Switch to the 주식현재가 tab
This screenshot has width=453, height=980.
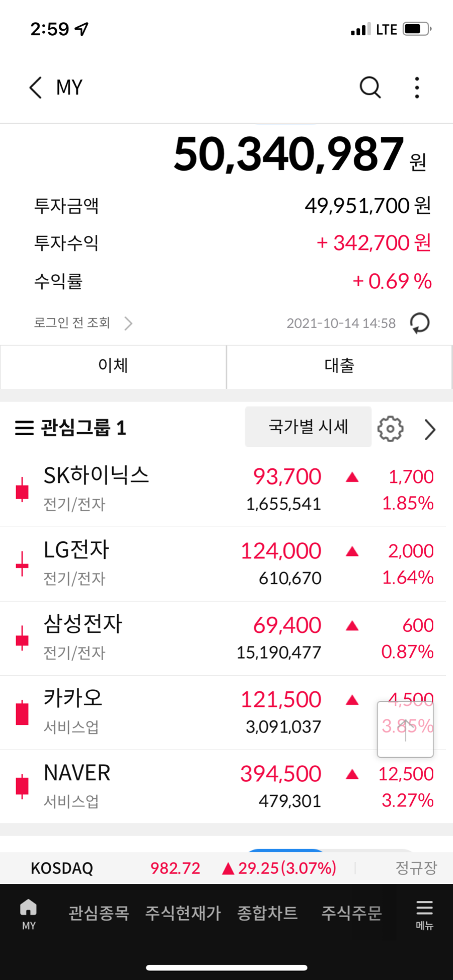point(183,913)
